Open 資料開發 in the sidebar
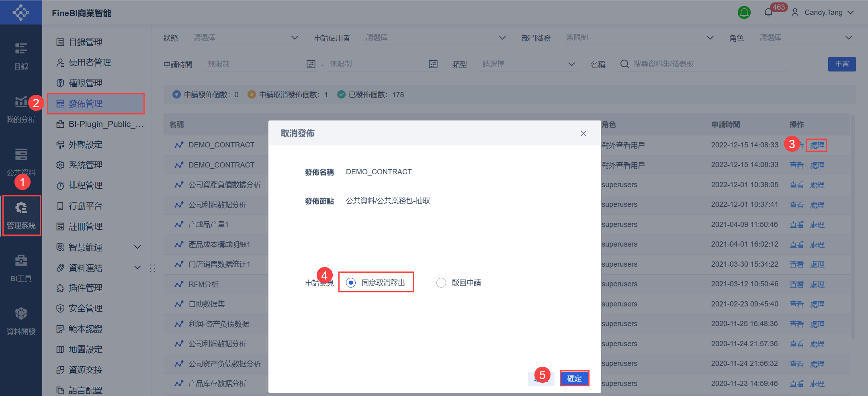The width and height of the screenshot is (868, 396). click(x=21, y=321)
